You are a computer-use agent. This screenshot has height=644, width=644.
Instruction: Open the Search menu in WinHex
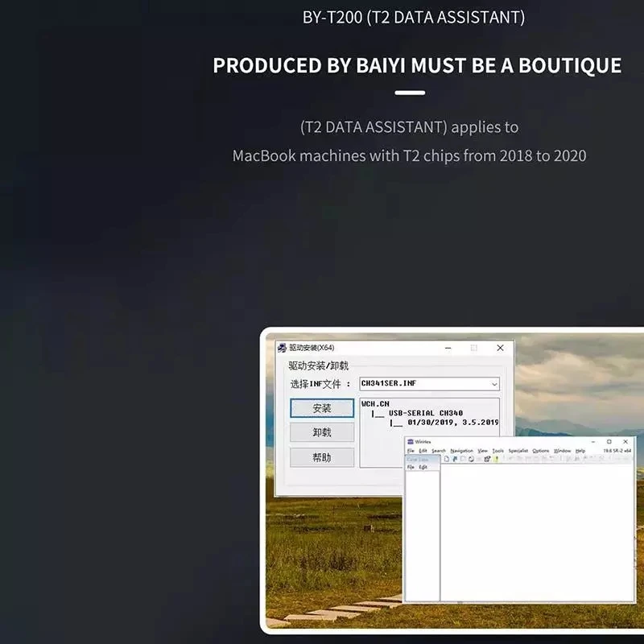[439, 451]
